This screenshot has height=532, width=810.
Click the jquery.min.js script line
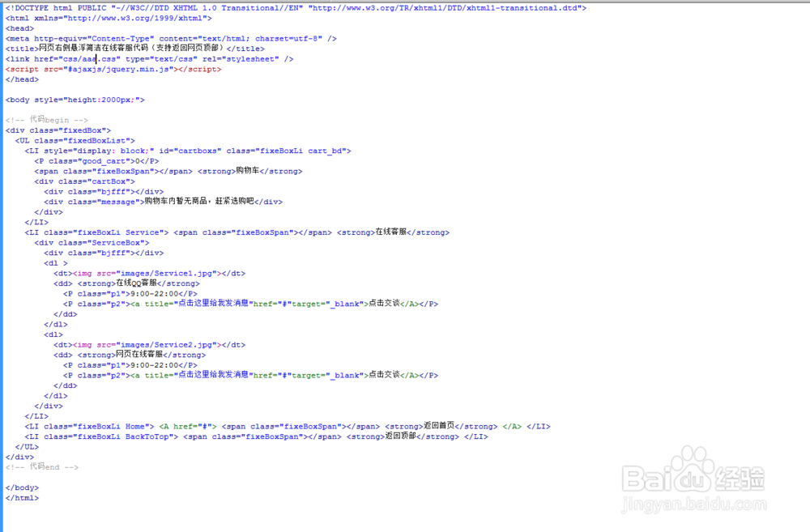pyautogui.click(x=113, y=69)
